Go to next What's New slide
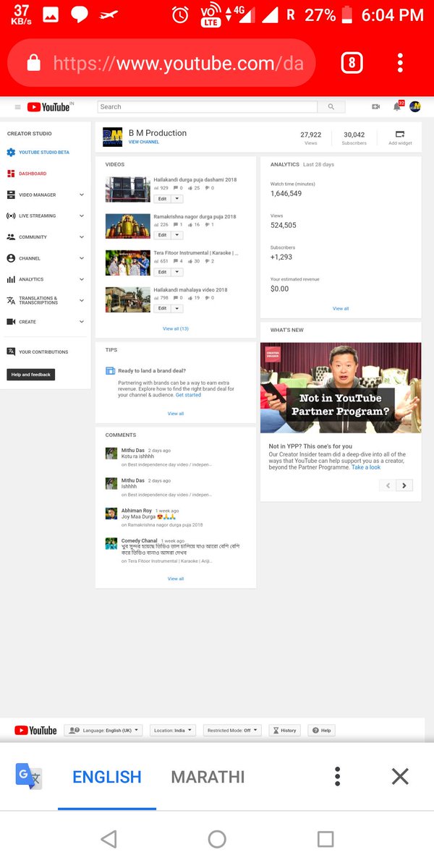Screen dimensions: 434x868 pos(405,485)
